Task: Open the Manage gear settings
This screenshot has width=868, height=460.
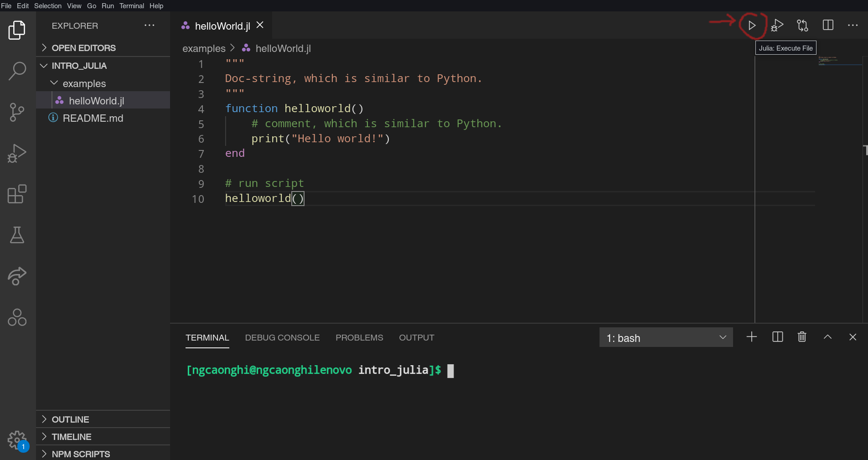Action: pyautogui.click(x=17, y=441)
